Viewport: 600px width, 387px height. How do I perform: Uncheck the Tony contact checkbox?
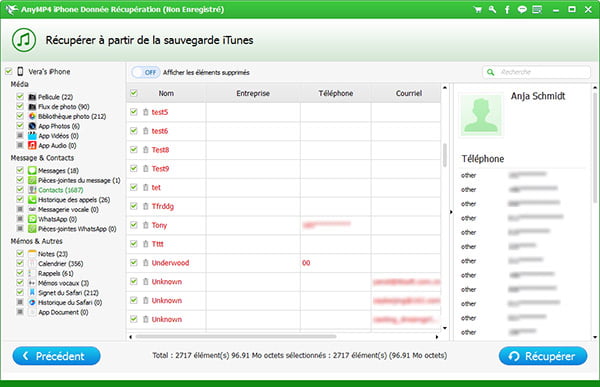pyautogui.click(x=134, y=225)
